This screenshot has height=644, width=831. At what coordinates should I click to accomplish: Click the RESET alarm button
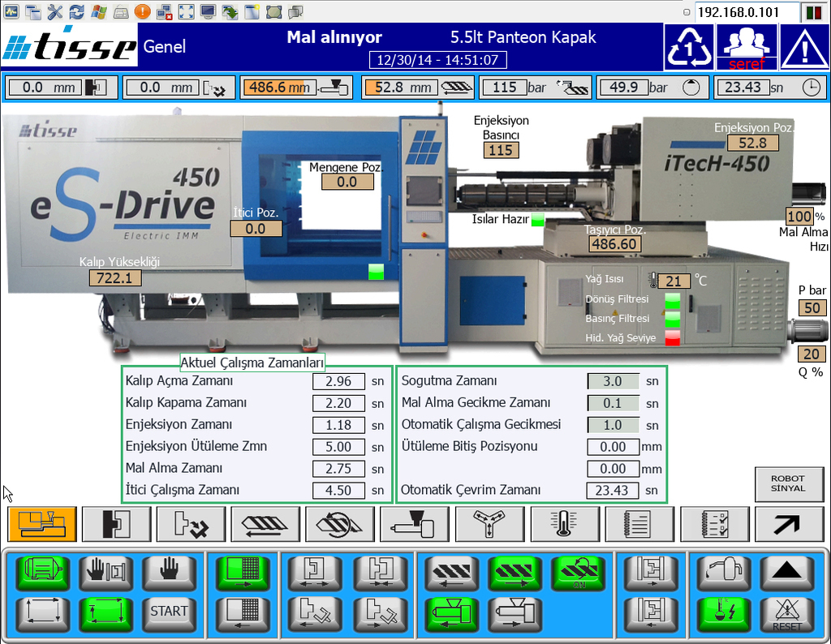(787, 614)
